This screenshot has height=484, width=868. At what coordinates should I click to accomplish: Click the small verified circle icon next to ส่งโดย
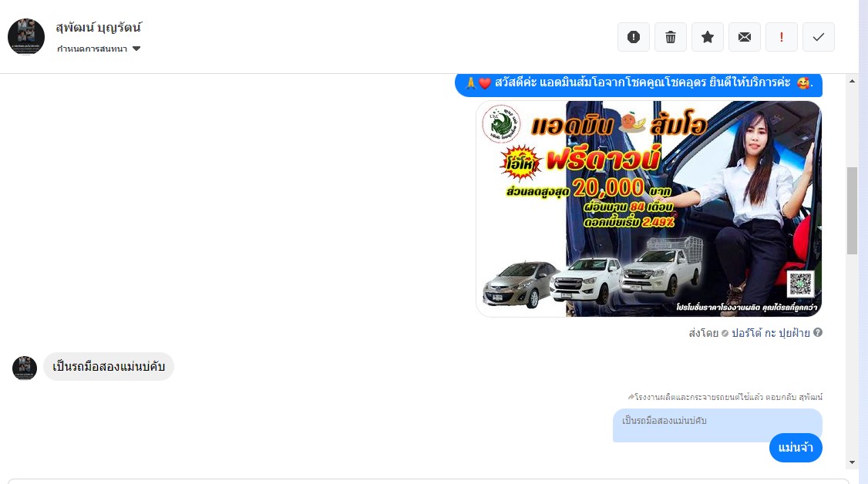tap(725, 333)
